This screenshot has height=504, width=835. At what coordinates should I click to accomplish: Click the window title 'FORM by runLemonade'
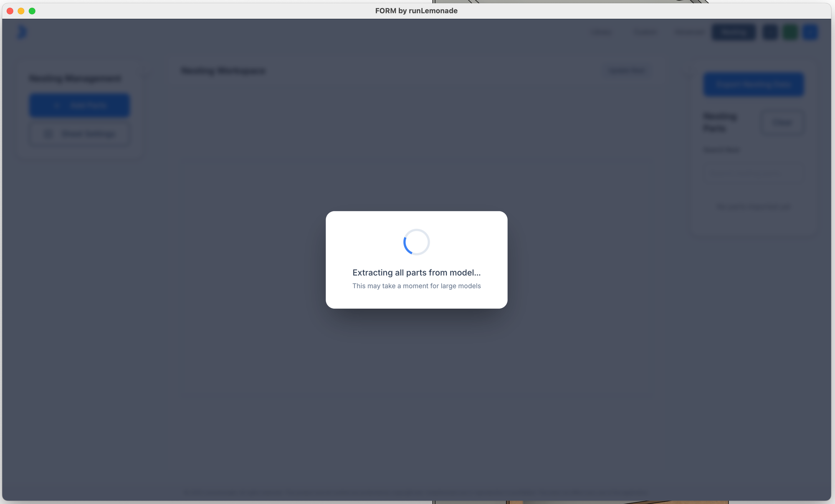pyautogui.click(x=416, y=11)
